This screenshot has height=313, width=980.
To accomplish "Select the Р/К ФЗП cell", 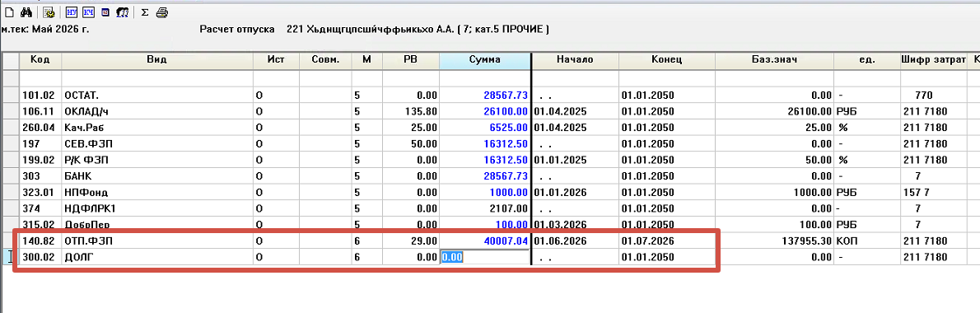I will click(x=156, y=160).
